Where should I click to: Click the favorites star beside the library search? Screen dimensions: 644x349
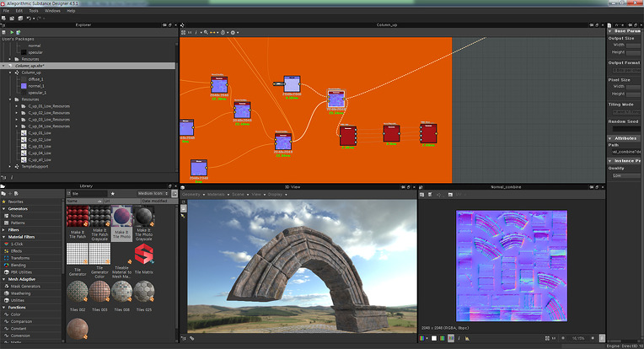(x=113, y=193)
